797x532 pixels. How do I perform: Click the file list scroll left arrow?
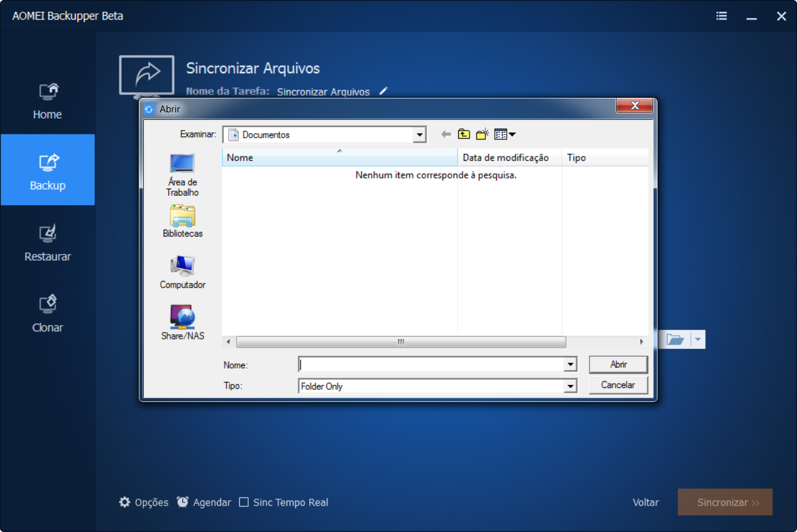tap(228, 342)
